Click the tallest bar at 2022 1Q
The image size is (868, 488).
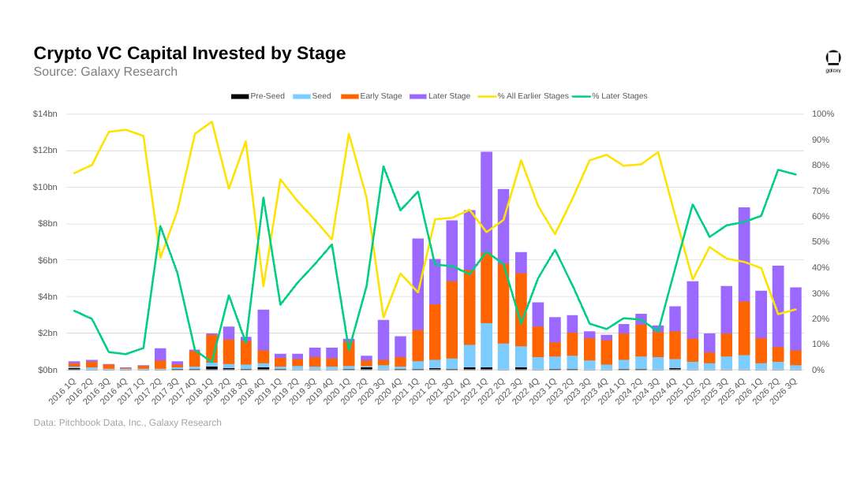pyautogui.click(x=487, y=261)
